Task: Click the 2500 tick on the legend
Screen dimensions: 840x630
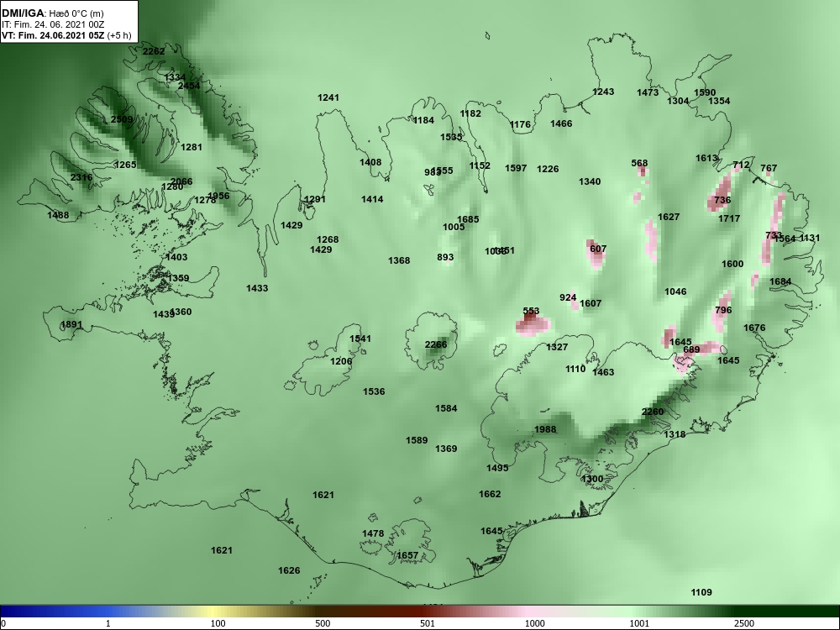Action: click(744, 623)
